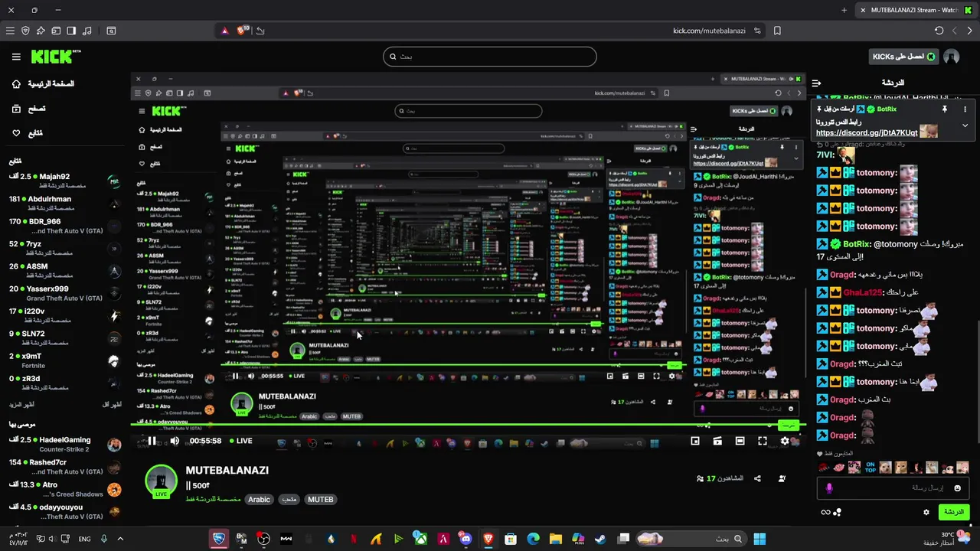Open Netflix from the taskbar
This screenshot has width=980, height=551.
354,539
